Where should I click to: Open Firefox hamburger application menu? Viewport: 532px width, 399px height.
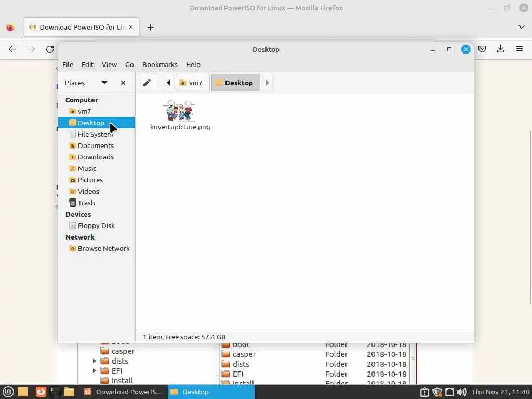(520, 49)
